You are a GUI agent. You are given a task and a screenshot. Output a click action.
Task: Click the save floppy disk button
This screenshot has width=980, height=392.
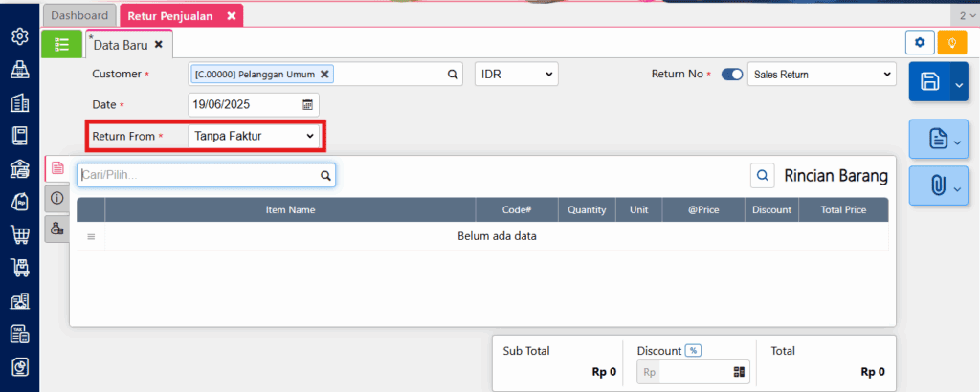click(929, 83)
